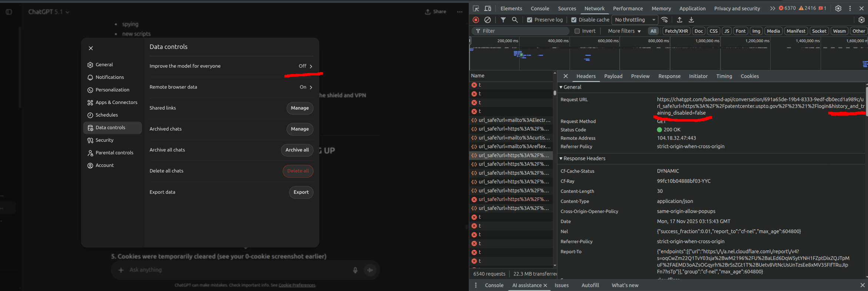The image size is (868, 291).
Task: Stop recording network log
Action: (476, 20)
